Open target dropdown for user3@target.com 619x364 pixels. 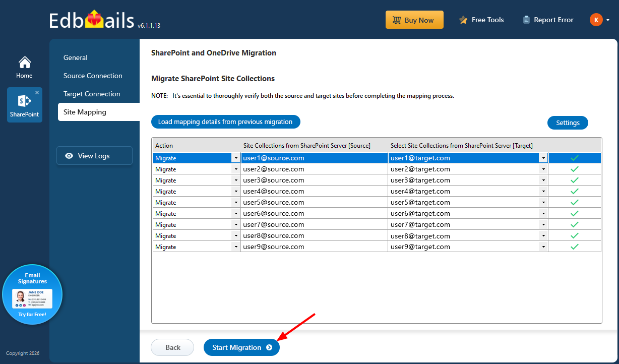coord(543,180)
